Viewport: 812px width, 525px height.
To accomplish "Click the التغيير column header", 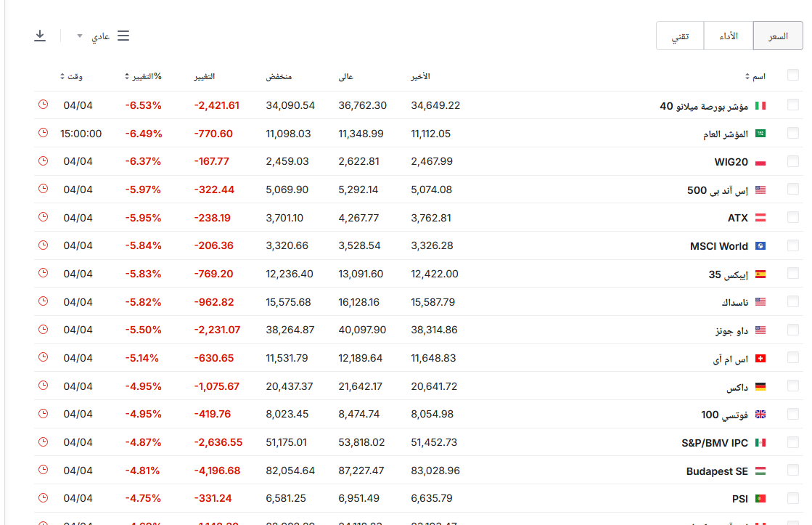I will click(205, 77).
